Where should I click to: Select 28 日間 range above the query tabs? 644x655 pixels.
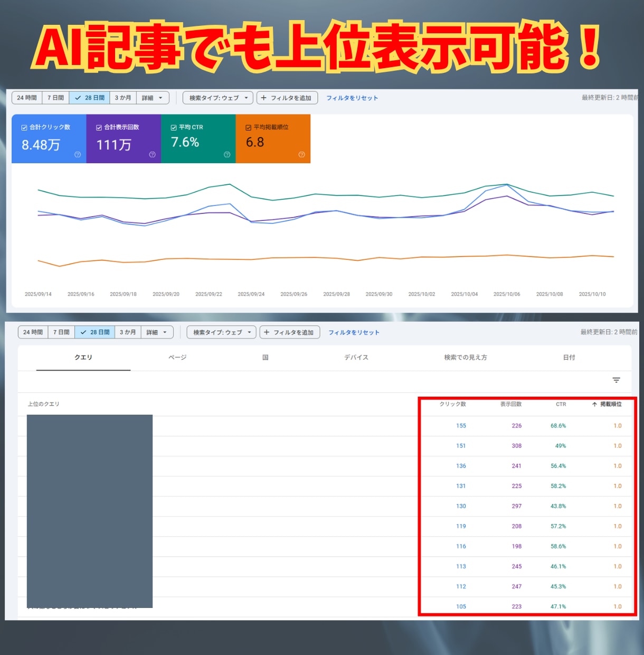pos(95,332)
